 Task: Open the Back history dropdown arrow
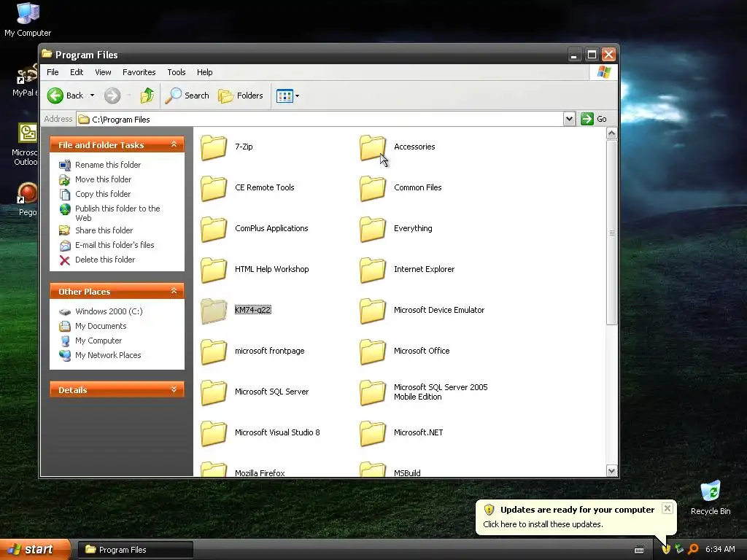(92, 96)
